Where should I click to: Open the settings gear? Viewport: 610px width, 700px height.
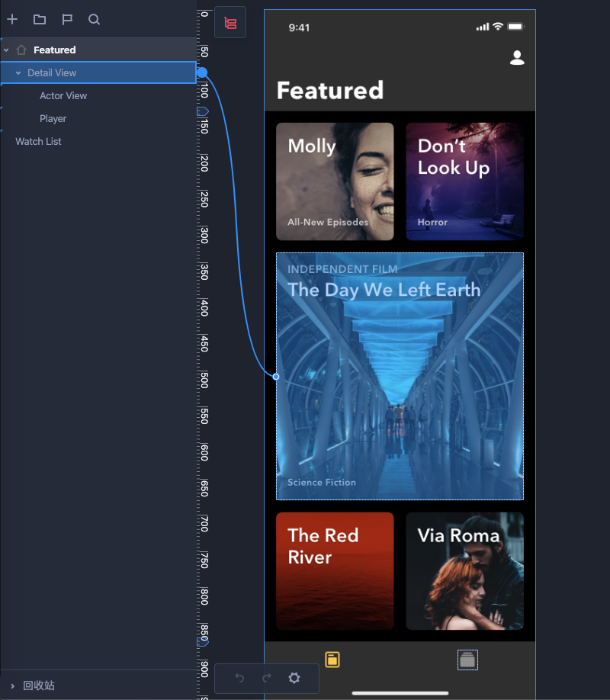tap(294, 678)
